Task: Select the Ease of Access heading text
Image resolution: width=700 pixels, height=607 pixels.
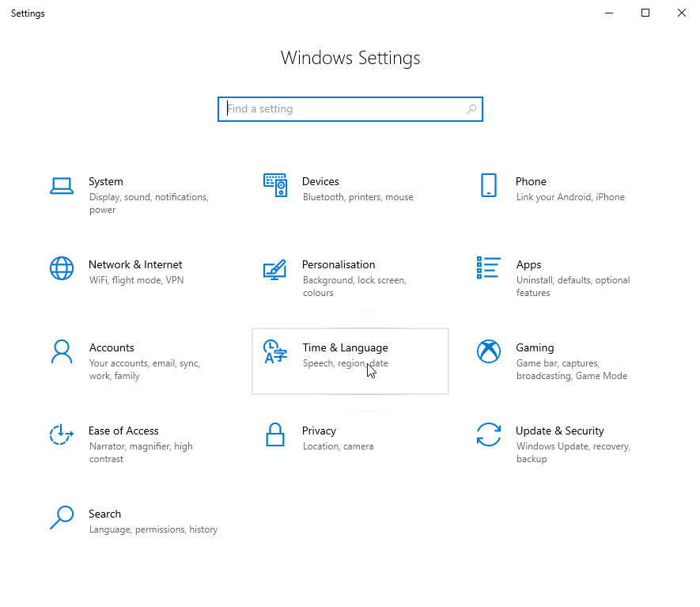Action: tap(123, 431)
